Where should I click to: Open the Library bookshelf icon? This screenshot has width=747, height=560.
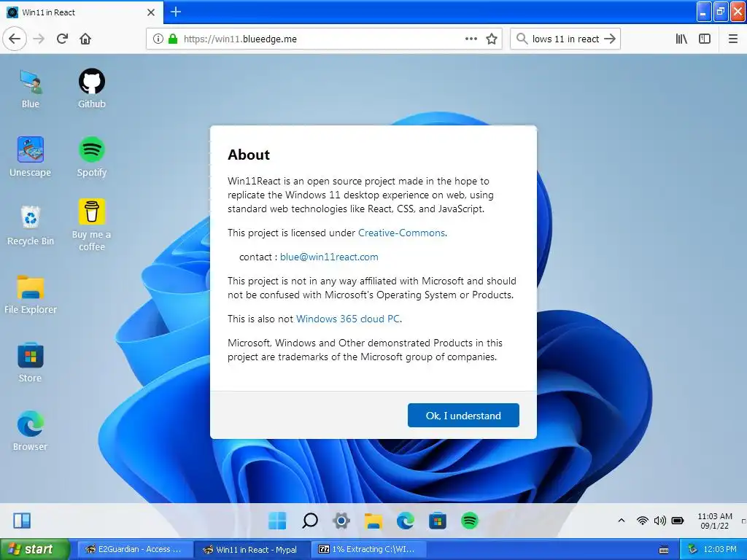tap(681, 39)
